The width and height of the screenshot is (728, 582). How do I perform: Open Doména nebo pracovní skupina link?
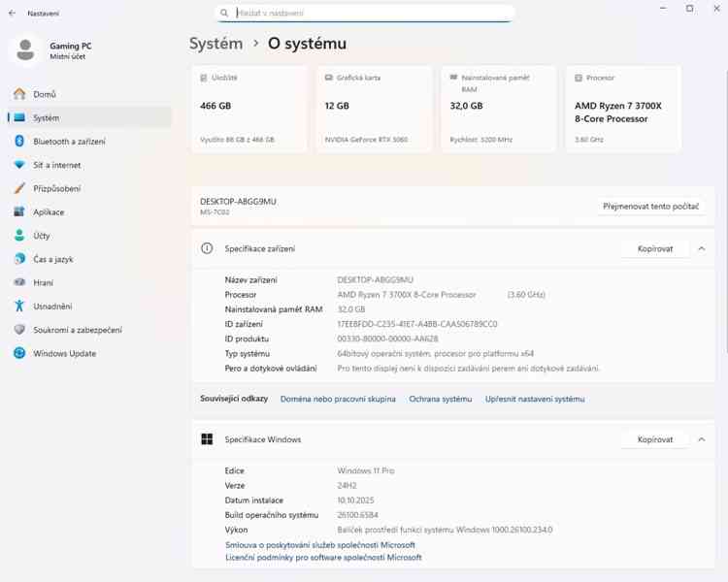pyautogui.click(x=338, y=399)
